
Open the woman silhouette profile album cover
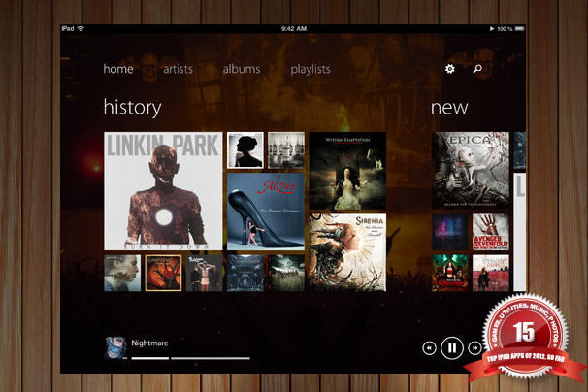245,150
